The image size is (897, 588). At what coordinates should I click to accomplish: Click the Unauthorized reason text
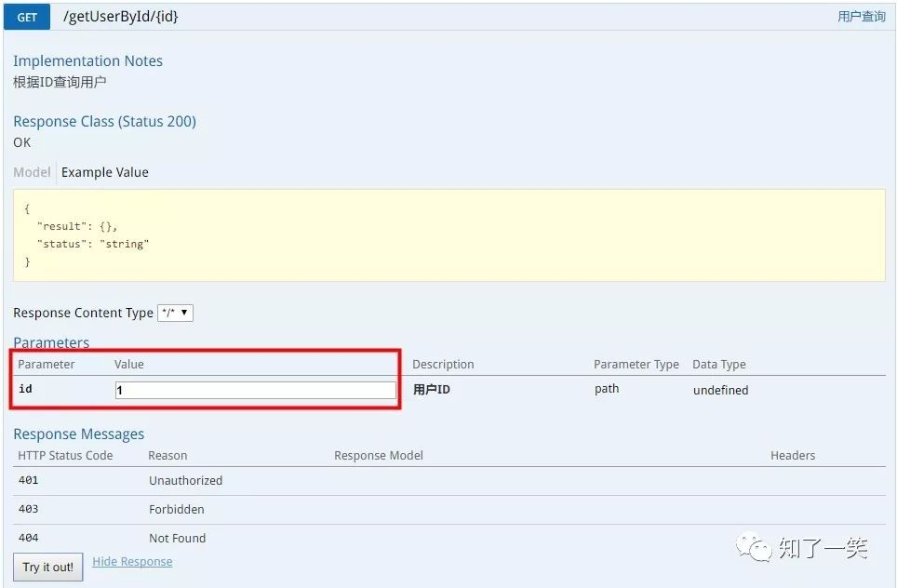186,480
